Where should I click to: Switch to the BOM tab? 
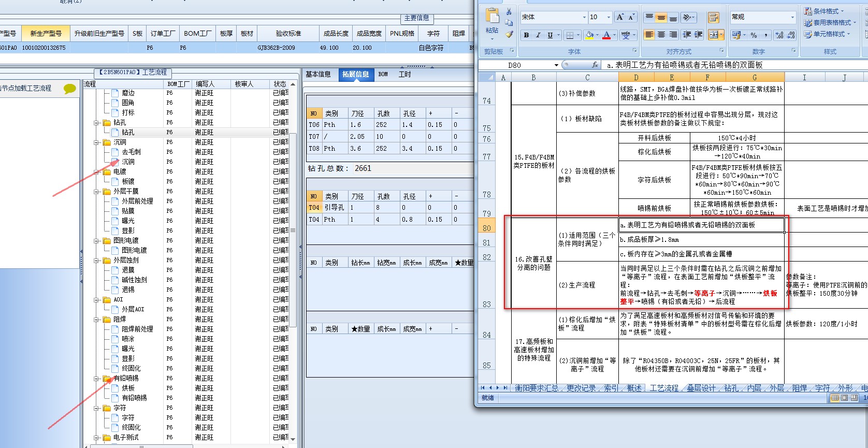[x=383, y=74]
